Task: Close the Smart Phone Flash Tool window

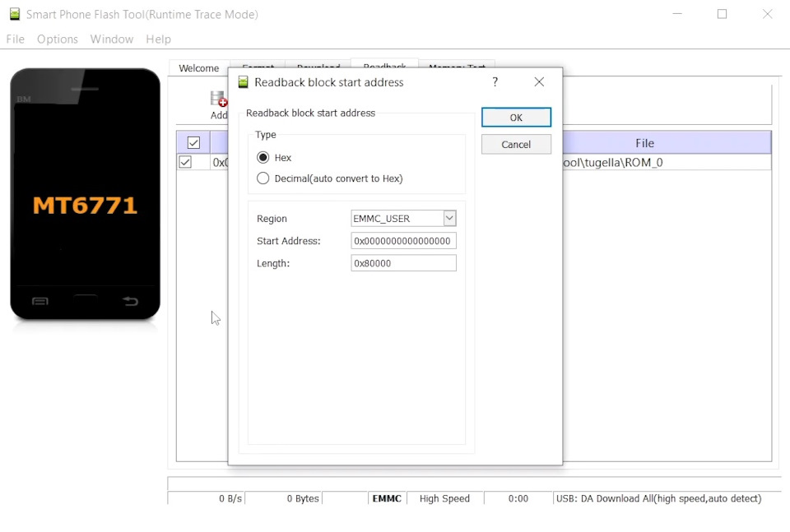Action: tap(767, 14)
